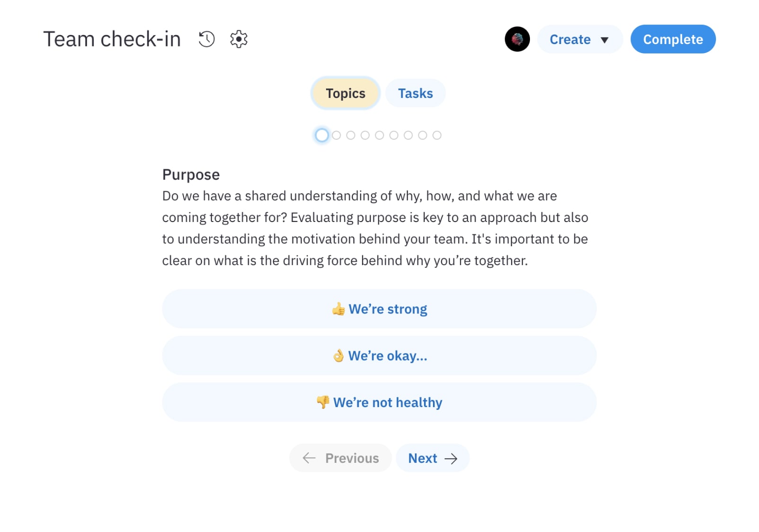
Task: Jump to the last topic dot
Action: point(437,135)
